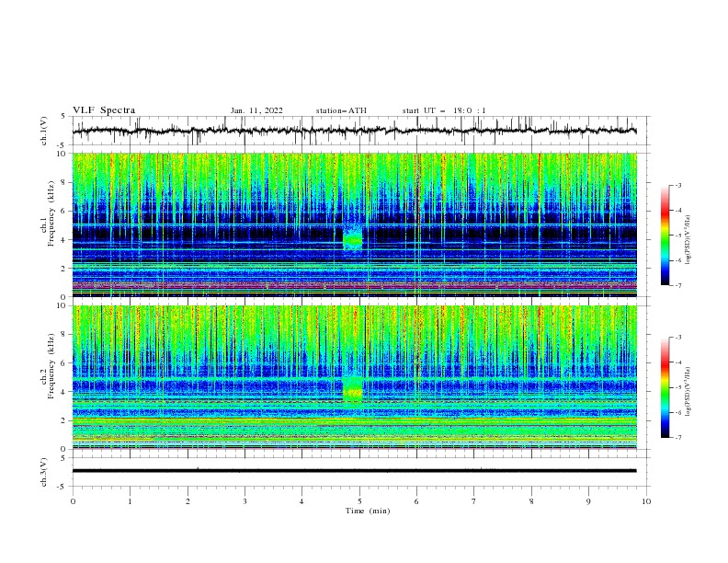Screen dimensions: 728x563
Task: Click the '5' tick on time axis
Action: 359,501
